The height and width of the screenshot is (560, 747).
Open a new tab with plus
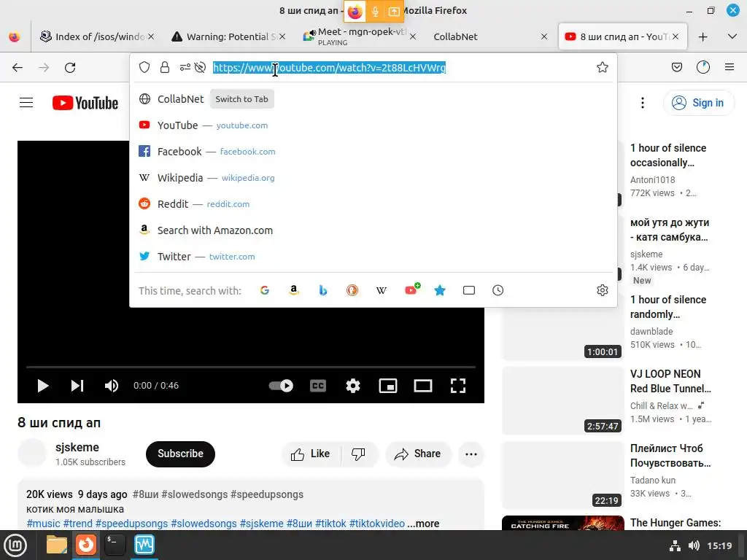(703, 36)
